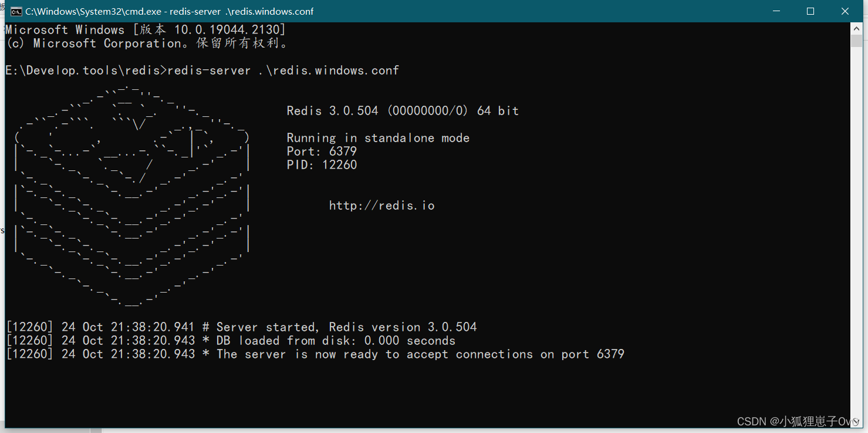Click the http://redis.io text
This screenshot has width=868, height=433.
pyautogui.click(x=381, y=206)
